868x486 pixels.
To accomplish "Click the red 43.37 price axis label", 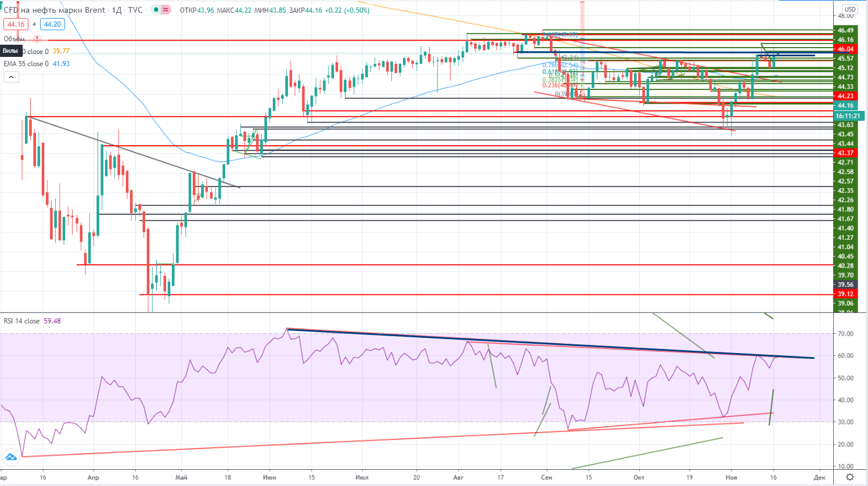I will point(845,153).
